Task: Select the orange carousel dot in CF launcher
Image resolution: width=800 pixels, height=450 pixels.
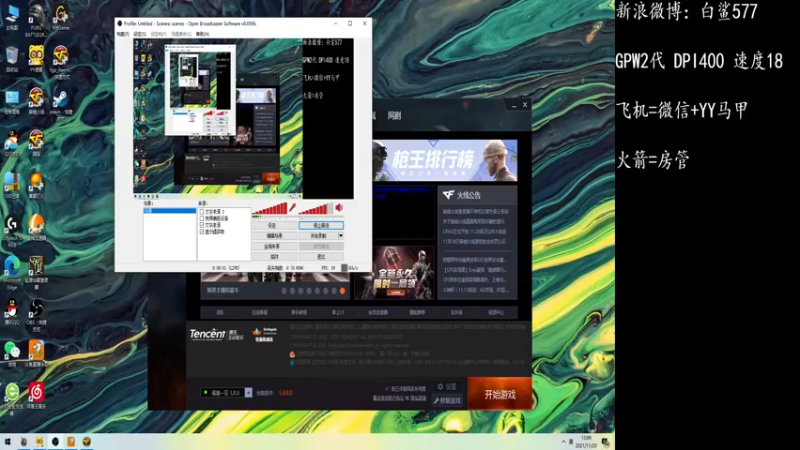Action: pyautogui.click(x=342, y=291)
